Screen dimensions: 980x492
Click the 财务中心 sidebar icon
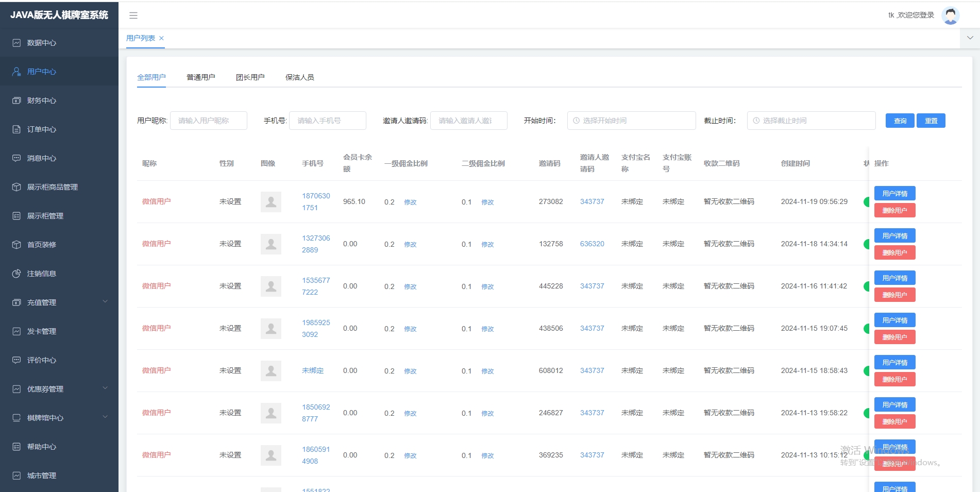[x=16, y=100]
